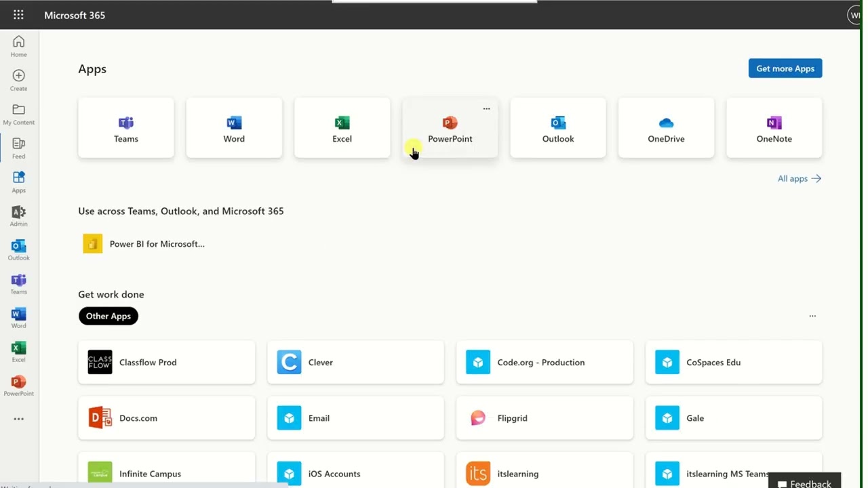The height and width of the screenshot is (488, 868).
Task: Open the All apps link
Action: pos(799,178)
